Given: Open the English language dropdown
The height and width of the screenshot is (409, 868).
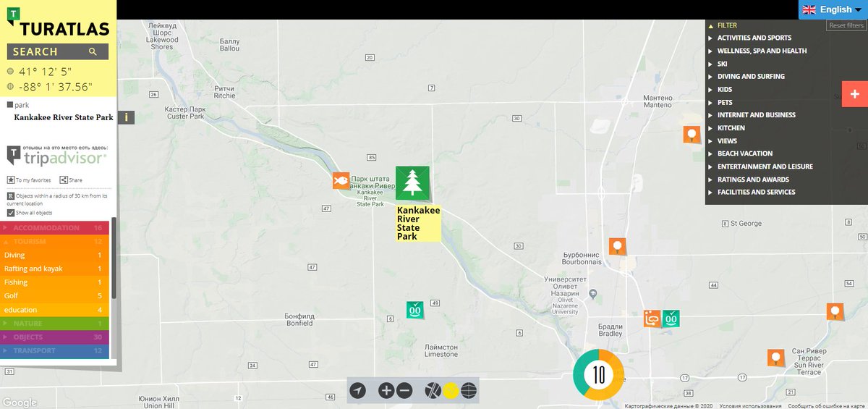Looking at the screenshot, I should [x=833, y=9].
